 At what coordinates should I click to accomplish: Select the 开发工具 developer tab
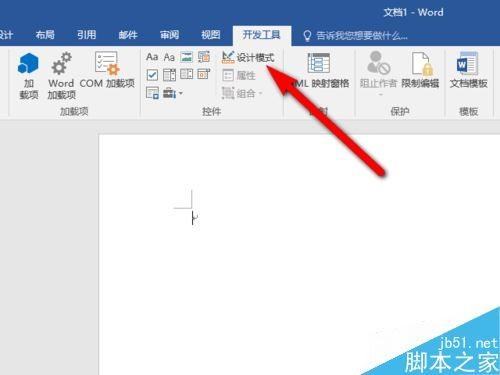pos(262,35)
